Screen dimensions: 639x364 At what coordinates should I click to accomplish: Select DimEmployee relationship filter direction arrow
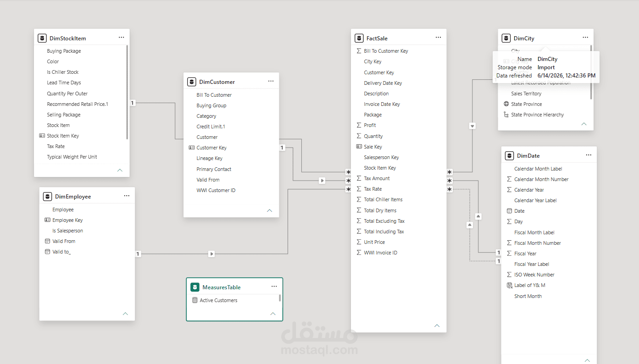coord(211,254)
